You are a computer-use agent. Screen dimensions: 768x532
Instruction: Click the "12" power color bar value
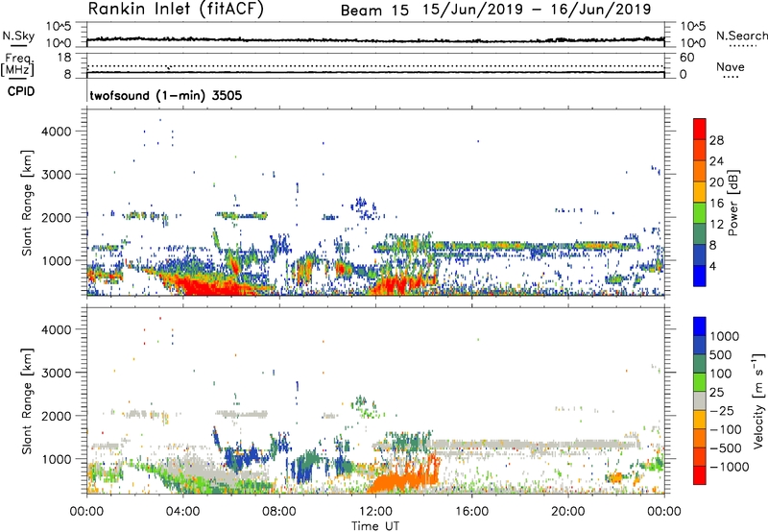[x=716, y=225]
